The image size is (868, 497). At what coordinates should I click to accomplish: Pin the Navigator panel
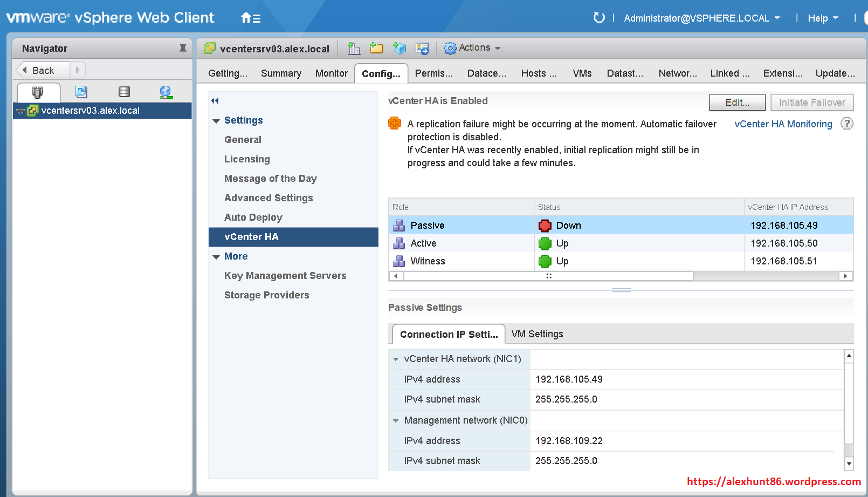coord(183,49)
